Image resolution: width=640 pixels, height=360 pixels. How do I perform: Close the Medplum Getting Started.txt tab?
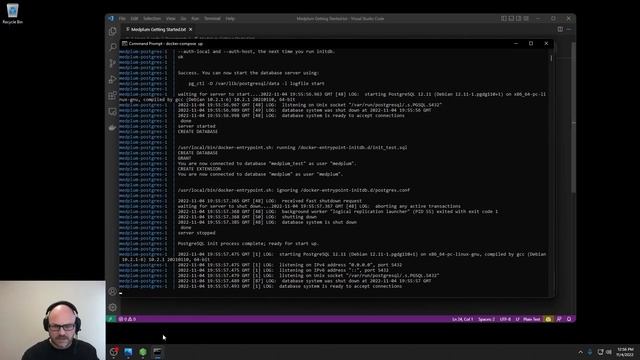pos(191,29)
